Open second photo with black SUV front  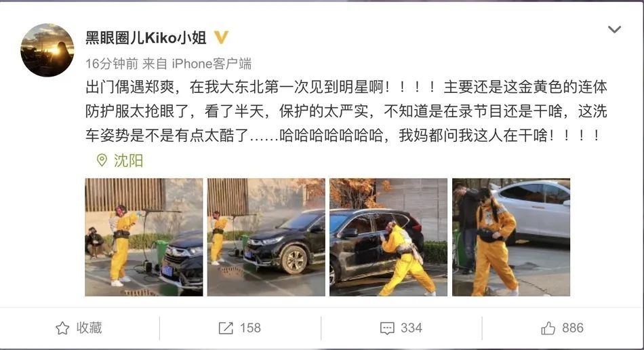(266, 237)
